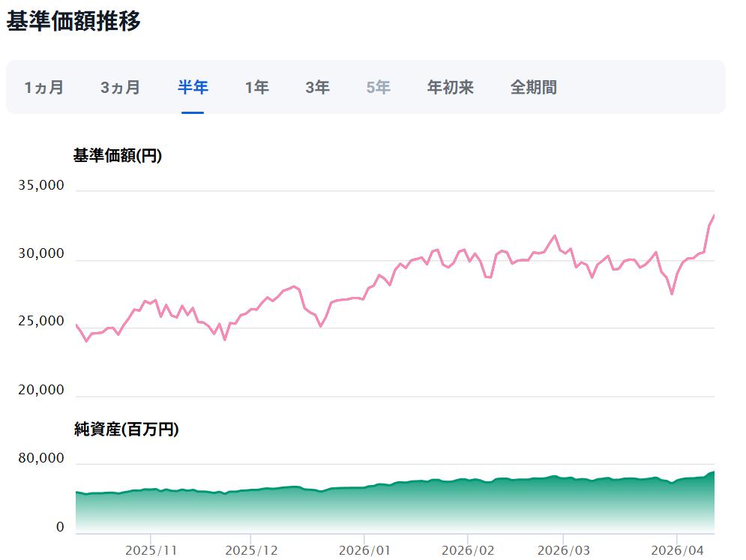Select the 2026/03 date axis label

point(564,550)
